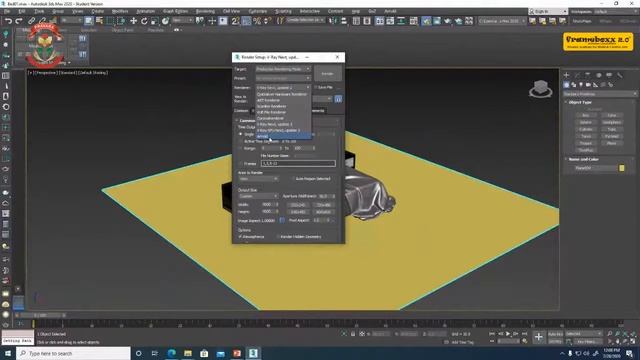
Task: Open the yellow object color swatch
Action: point(622,168)
